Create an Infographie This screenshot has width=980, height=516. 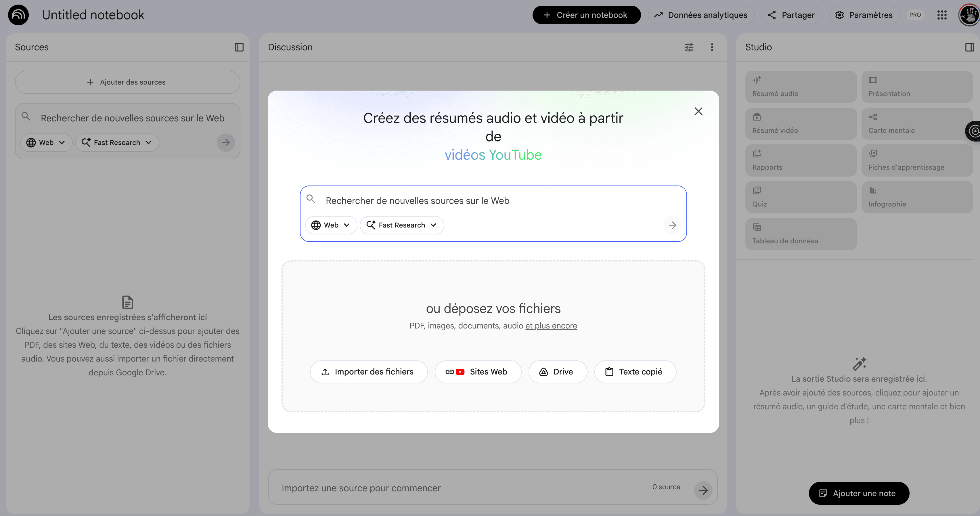point(917,197)
